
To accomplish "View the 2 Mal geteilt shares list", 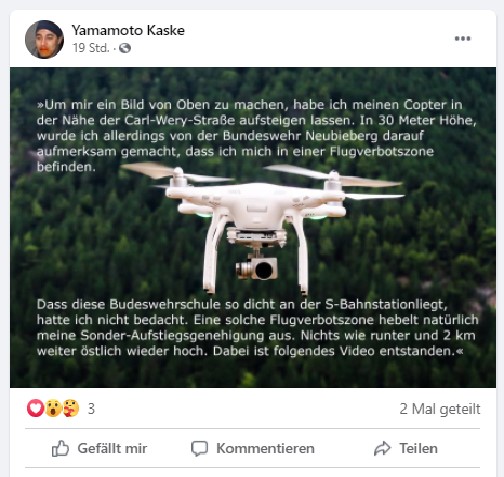I will click(440, 409).
